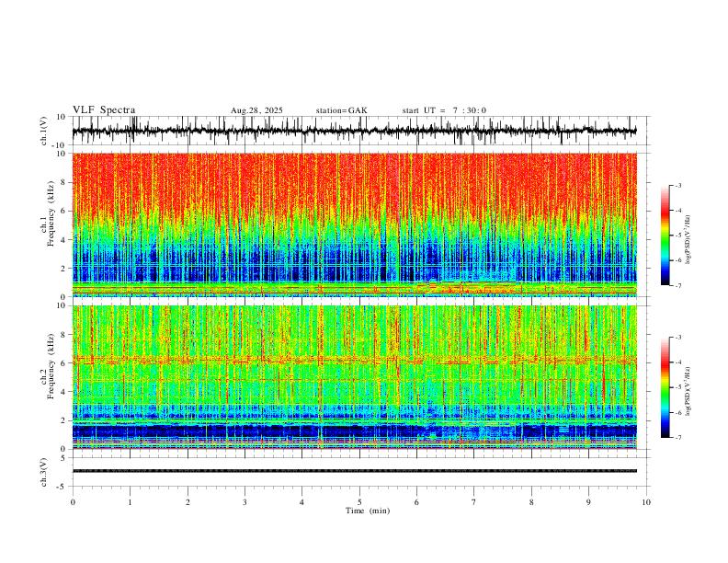Click time axis tick label "0"
This screenshot has height=563, width=728.
tap(73, 502)
